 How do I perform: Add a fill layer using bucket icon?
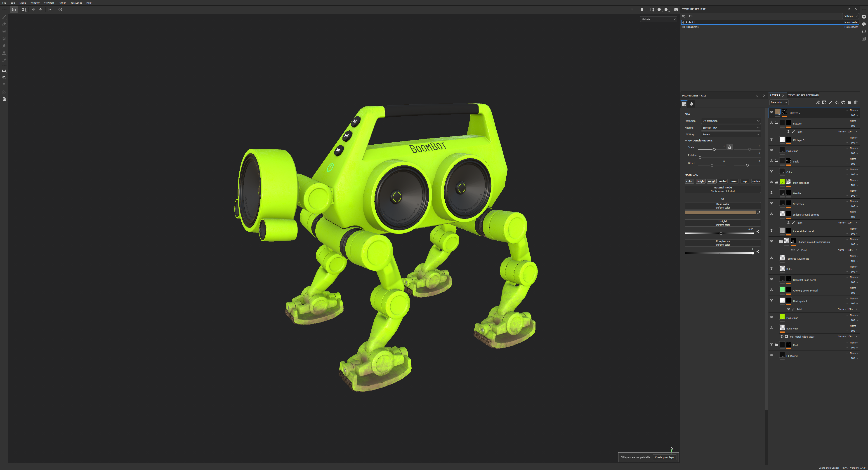pos(837,102)
